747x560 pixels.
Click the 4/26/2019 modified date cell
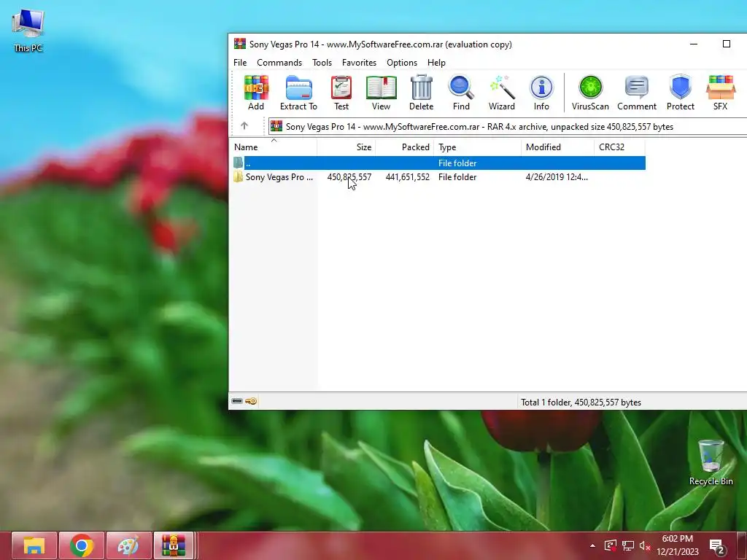click(x=557, y=177)
